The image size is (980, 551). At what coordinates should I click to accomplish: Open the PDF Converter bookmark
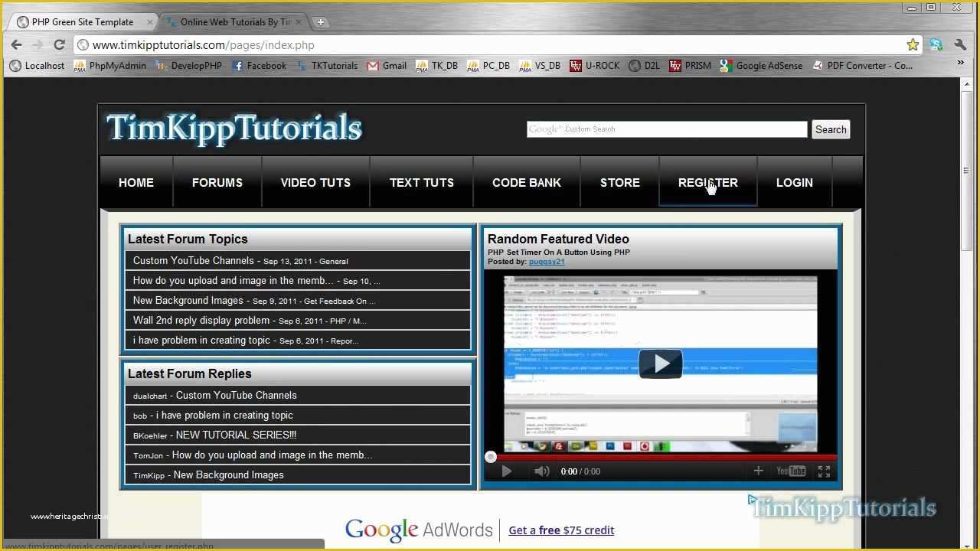click(863, 66)
